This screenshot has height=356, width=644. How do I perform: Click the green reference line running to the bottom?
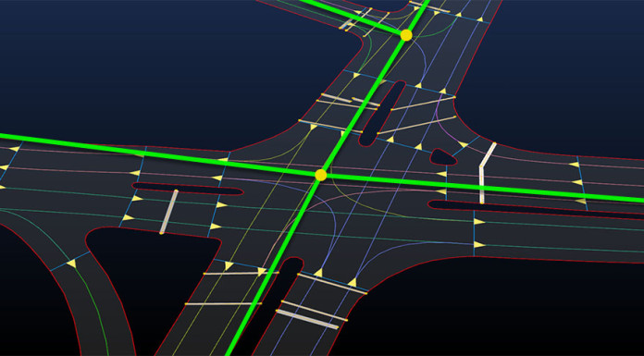click(273, 266)
